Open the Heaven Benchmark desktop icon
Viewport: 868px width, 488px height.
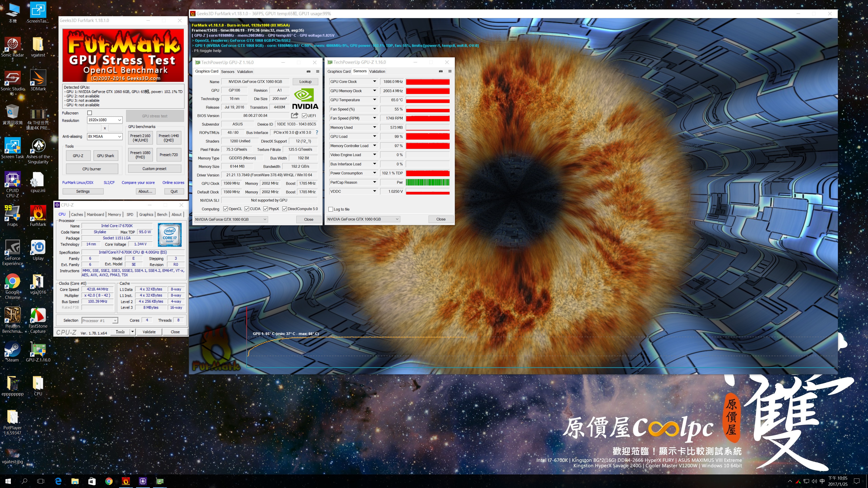coord(12,320)
